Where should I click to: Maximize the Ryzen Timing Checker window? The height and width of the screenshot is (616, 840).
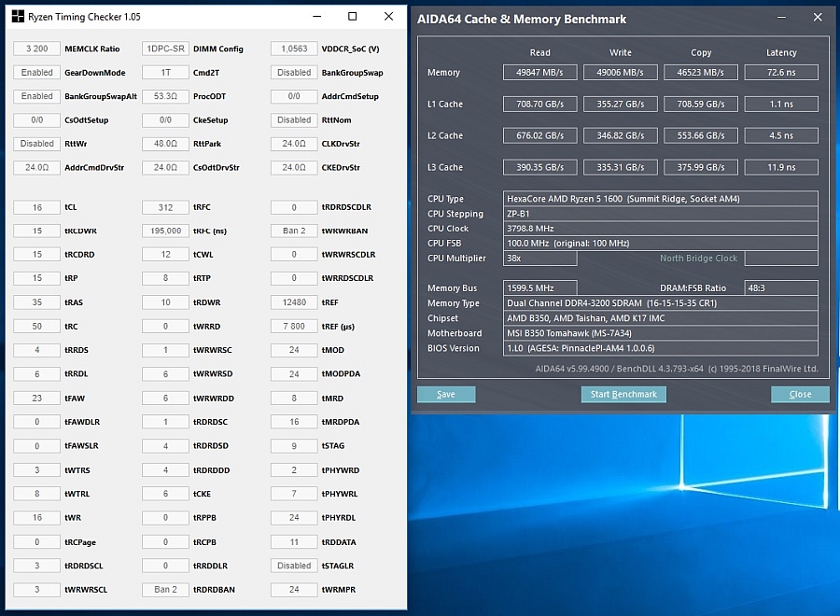(x=353, y=17)
